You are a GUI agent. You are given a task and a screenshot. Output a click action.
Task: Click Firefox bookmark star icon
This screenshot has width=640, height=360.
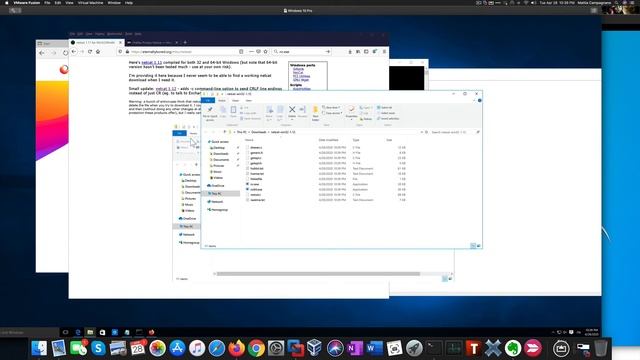(265, 52)
